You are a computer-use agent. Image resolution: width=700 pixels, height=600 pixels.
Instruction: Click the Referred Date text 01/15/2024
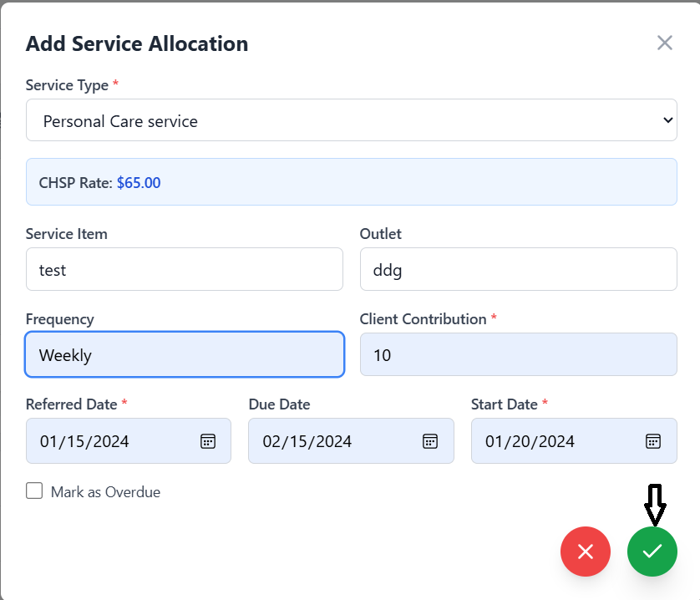pos(84,441)
